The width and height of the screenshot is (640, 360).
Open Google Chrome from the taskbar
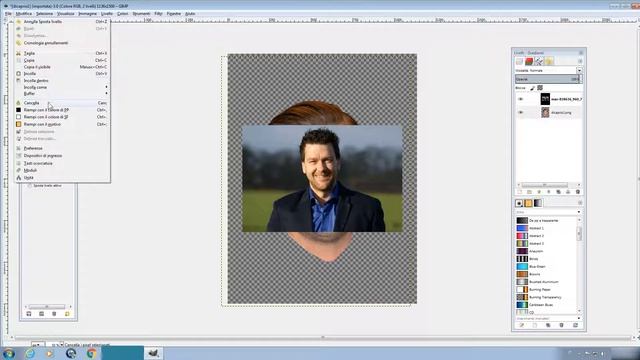(x=91, y=353)
